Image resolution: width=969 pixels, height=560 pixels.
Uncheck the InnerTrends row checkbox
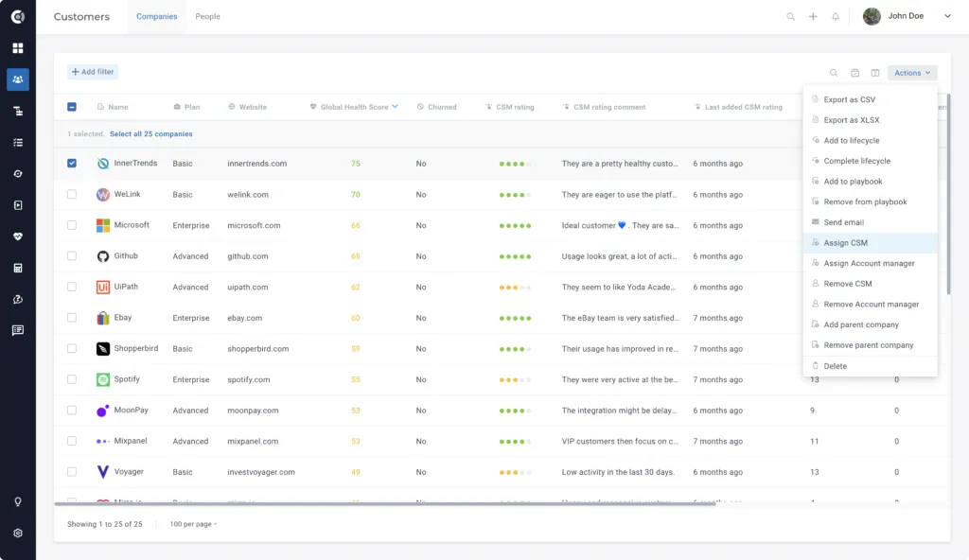click(x=72, y=164)
